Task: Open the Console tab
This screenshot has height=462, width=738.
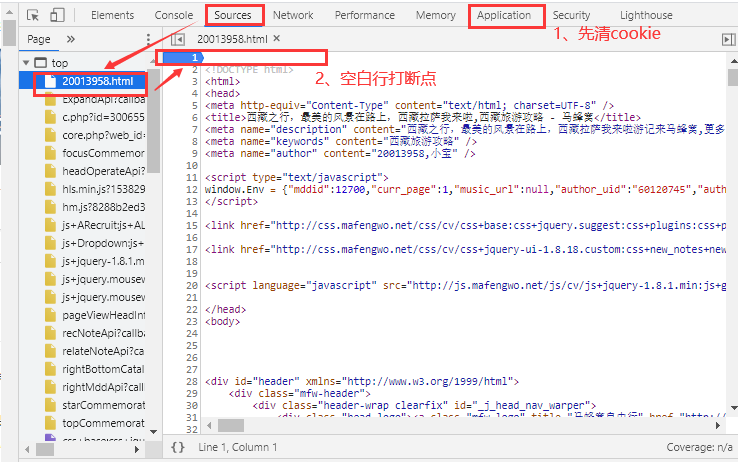Action: click(174, 16)
